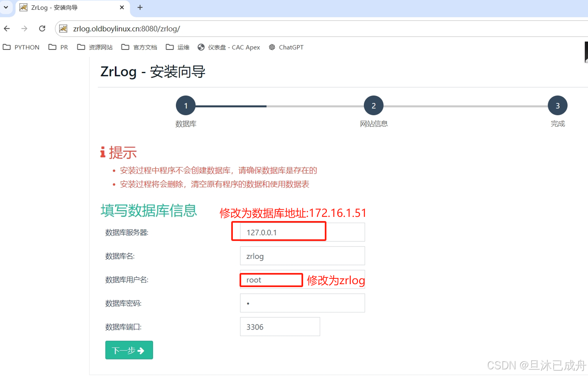Click the 数据库名: label
588x376 pixels.
click(x=120, y=256)
